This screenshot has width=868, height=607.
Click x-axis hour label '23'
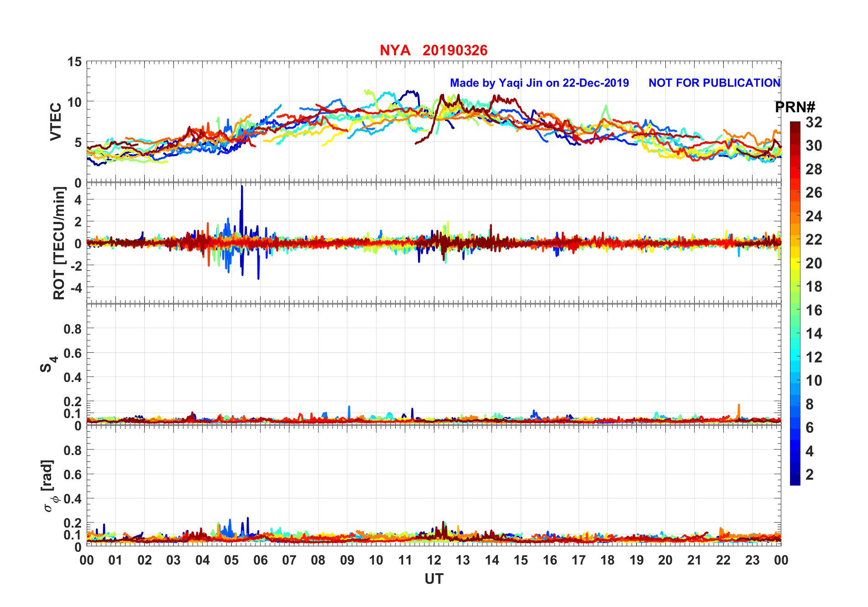(x=752, y=560)
